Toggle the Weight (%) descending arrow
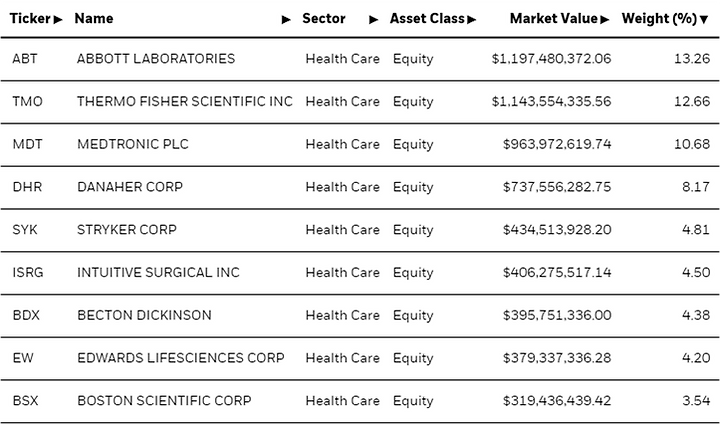Image resolution: width=720 pixels, height=425 pixels. 704,19
